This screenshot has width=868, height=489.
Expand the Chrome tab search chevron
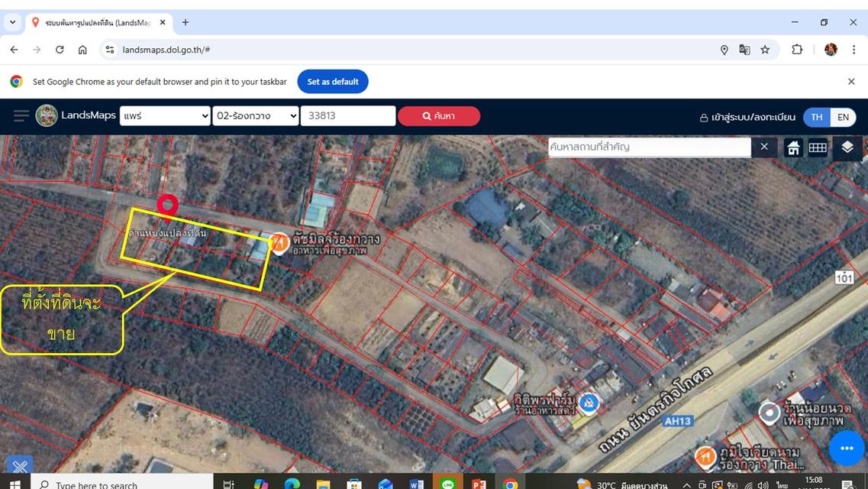coord(12,22)
